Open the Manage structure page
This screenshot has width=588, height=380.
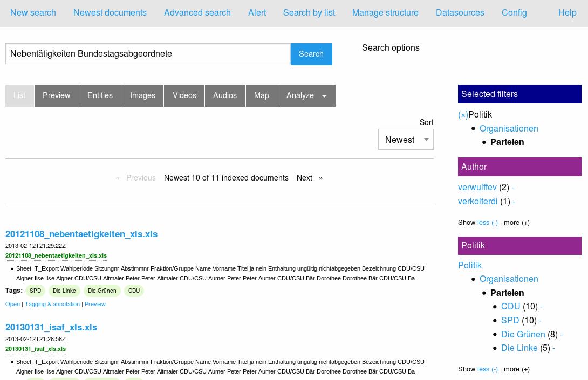[x=385, y=13]
